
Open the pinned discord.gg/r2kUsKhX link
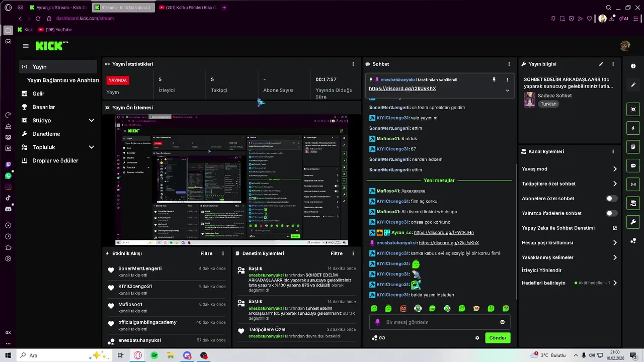click(x=402, y=88)
